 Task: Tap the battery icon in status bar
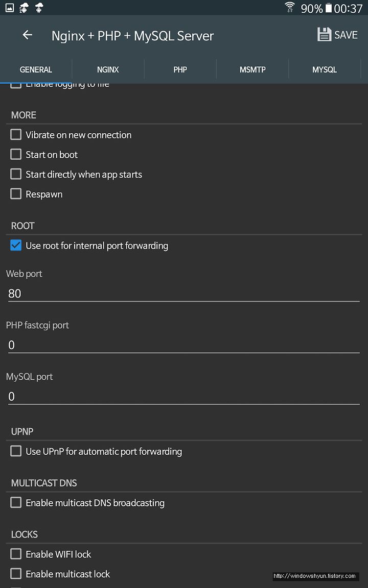329,8
